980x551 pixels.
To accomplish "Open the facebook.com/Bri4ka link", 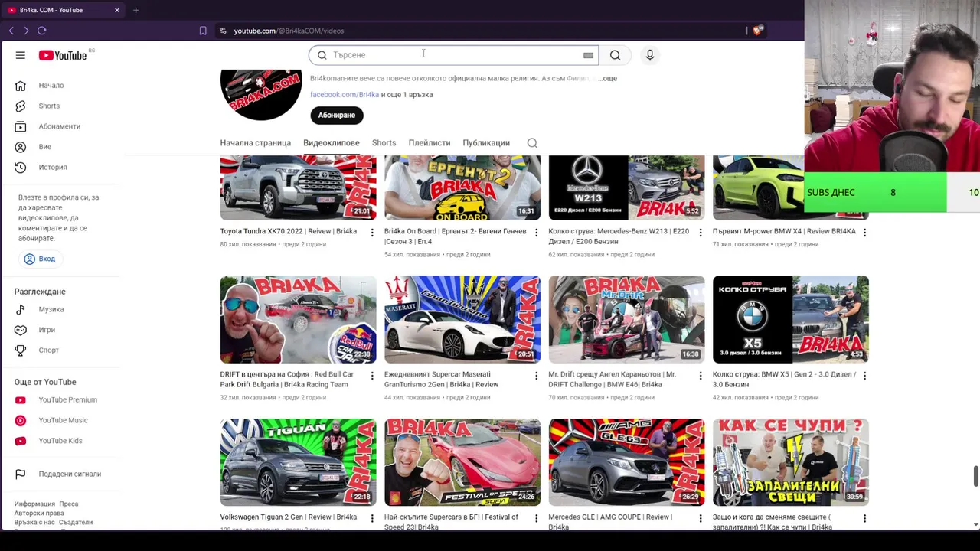I will click(x=345, y=95).
